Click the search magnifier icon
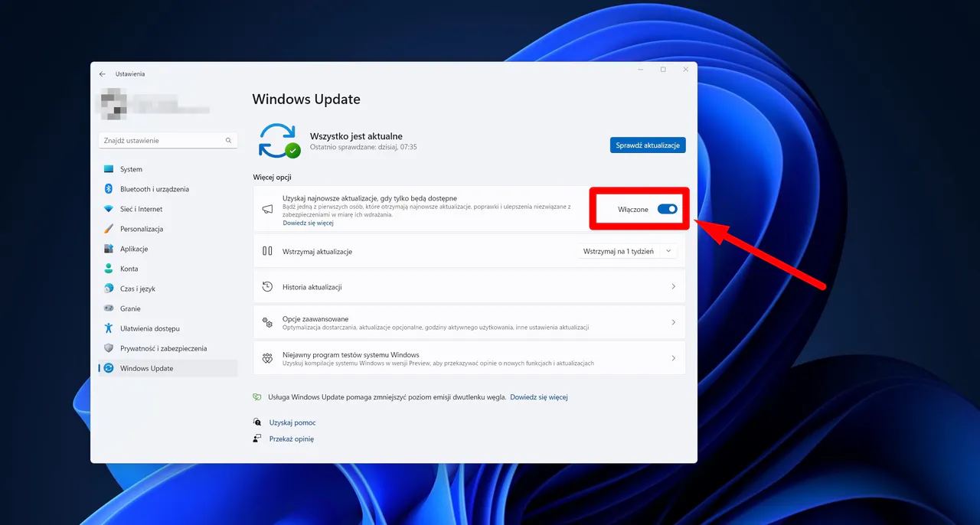 (228, 141)
